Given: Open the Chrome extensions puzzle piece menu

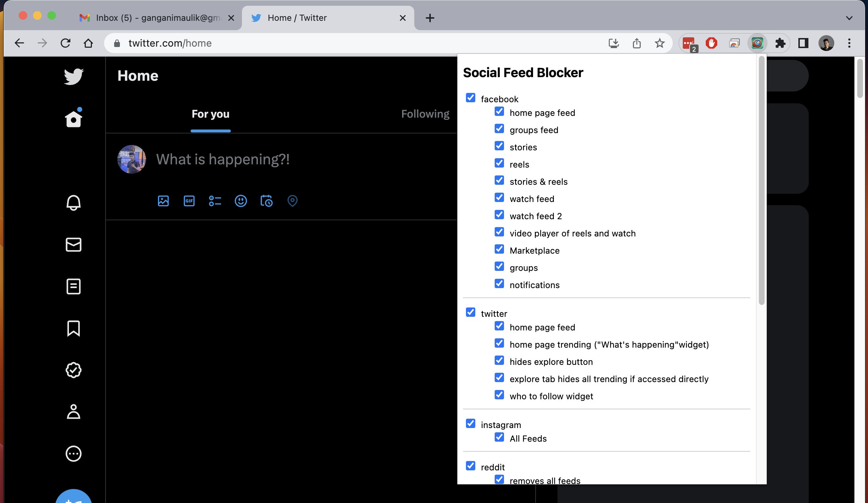Looking at the screenshot, I should coord(781,43).
